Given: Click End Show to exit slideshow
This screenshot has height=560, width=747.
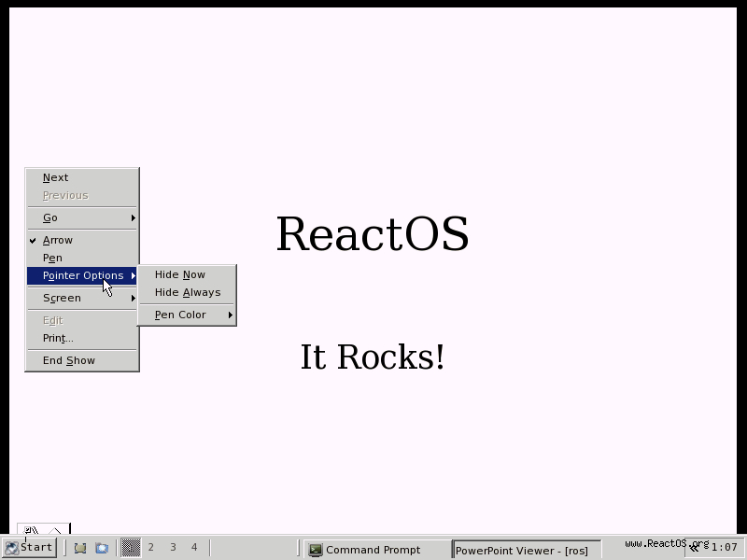Looking at the screenshot, I should (82, 360).
